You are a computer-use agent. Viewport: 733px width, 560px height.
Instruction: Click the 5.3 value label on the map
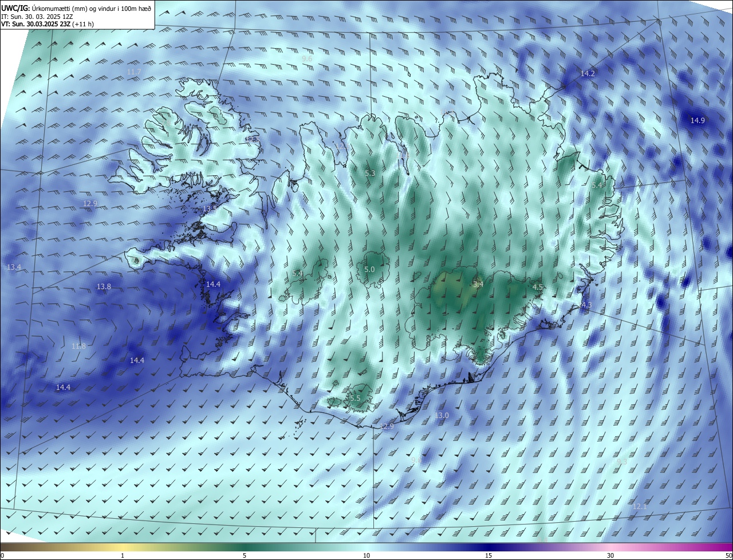coord(370,173)
